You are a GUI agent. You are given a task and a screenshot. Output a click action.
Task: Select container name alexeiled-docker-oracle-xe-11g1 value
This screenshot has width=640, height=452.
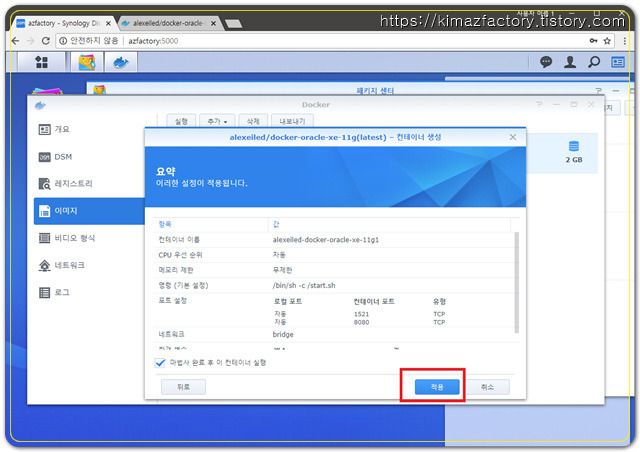326,240
